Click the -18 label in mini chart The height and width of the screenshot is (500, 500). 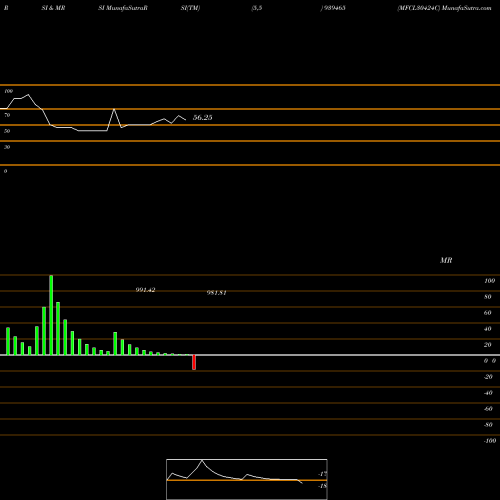coord(322,486)
